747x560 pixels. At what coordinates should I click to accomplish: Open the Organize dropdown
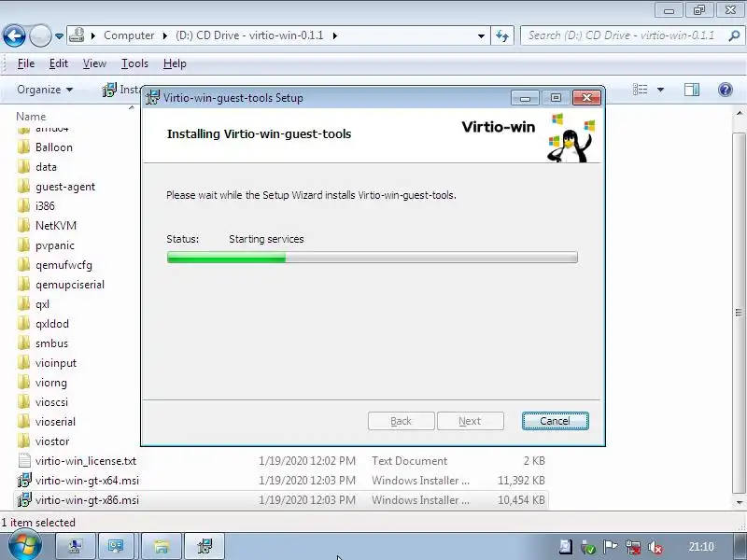(x=45, y=90)
